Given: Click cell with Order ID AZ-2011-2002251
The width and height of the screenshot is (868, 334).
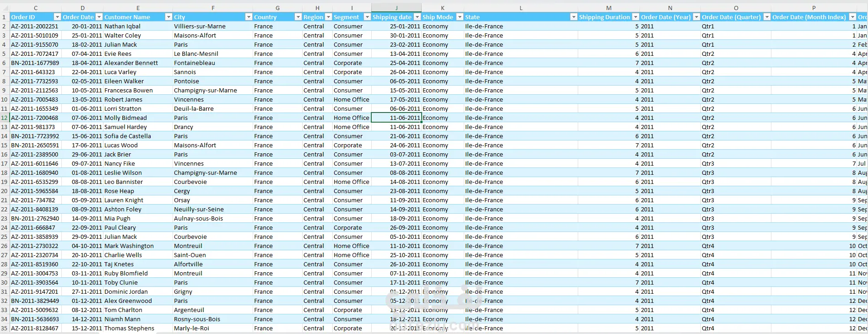Looking at the screenshot, I should coord(36,26).
